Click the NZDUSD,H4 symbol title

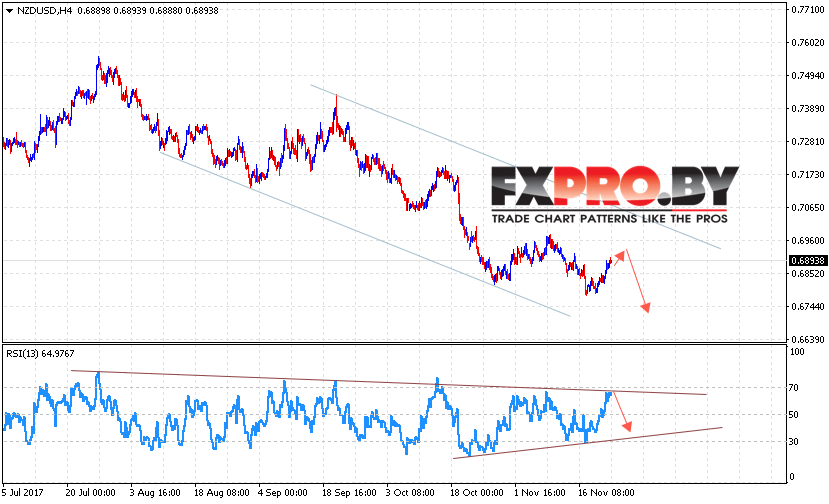[x=44, y=11]
